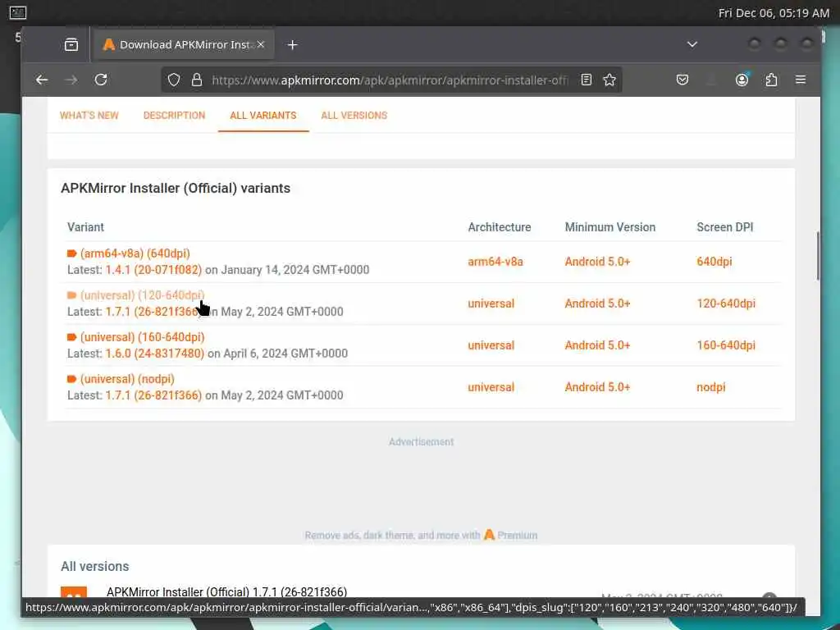Click the arm64-v8a architecture link
This screenshot has width=840, height=630.
point(495,262)
